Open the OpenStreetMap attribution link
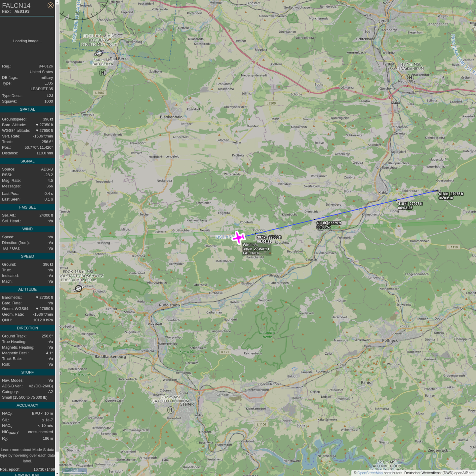476x476 pixels. tap(370, 473)
